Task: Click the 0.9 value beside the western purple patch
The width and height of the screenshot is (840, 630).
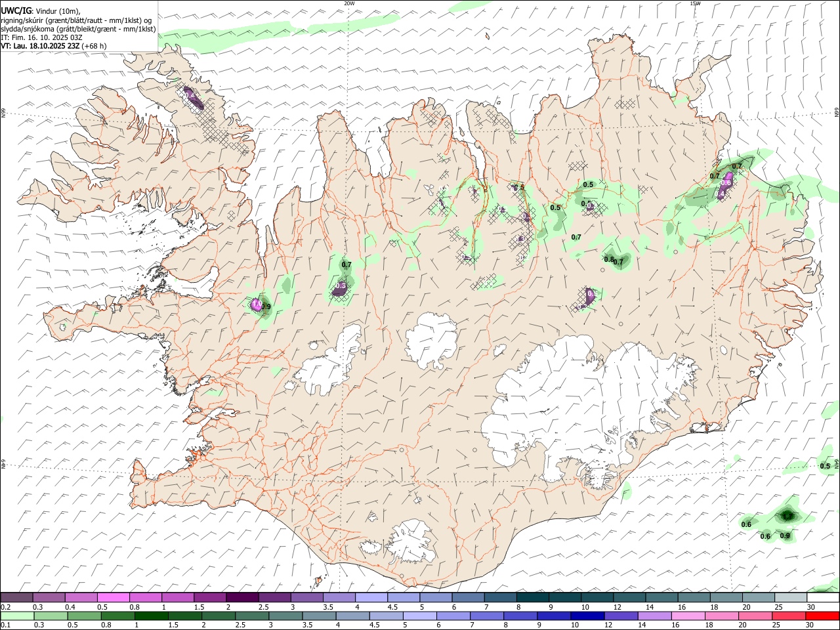Action: (x=266, y=306)
